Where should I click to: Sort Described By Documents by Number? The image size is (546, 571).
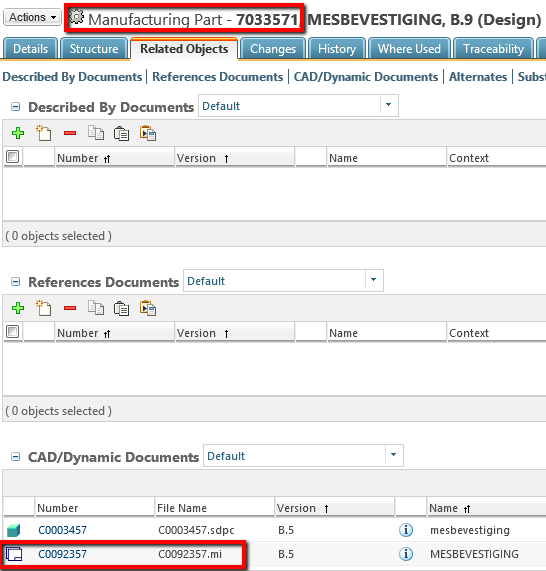point(114,158)
